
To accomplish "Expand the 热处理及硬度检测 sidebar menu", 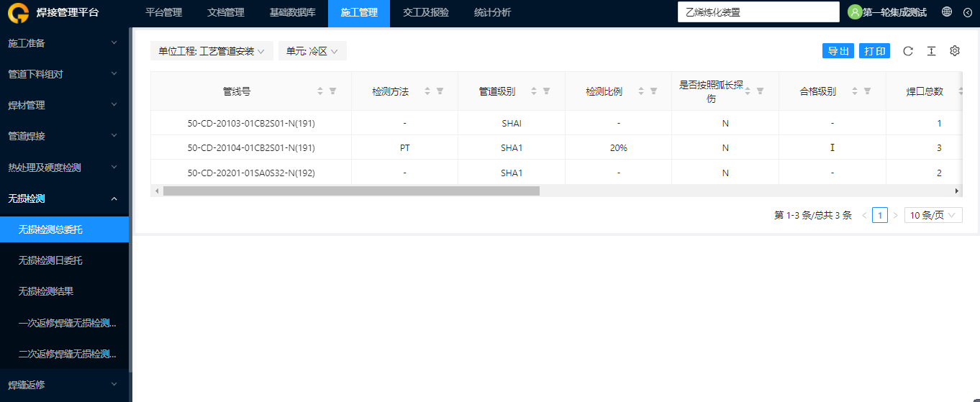I will click(x=65, y=168).
